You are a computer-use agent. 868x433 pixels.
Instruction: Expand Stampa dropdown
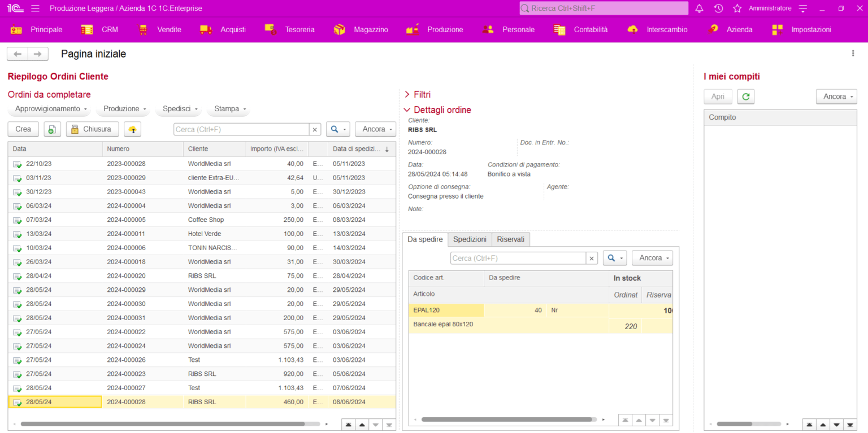tap(229, 108)
